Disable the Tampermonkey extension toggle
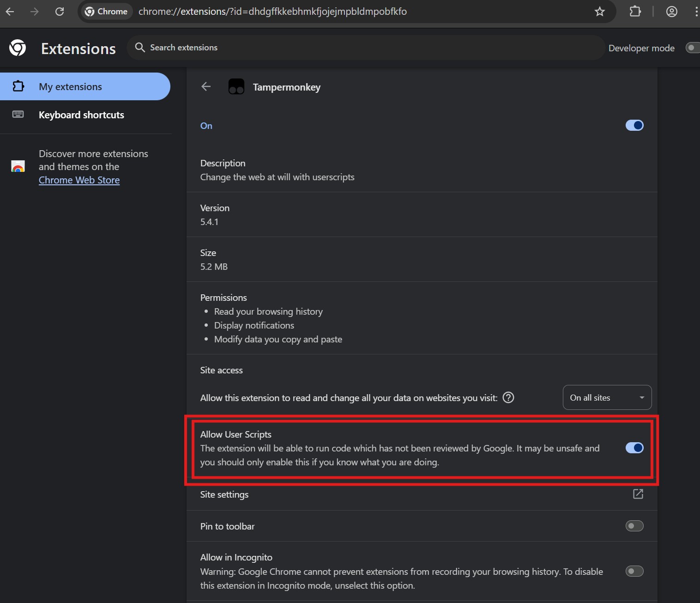This screenshot has height=603, width=700. tap(634, 125)
